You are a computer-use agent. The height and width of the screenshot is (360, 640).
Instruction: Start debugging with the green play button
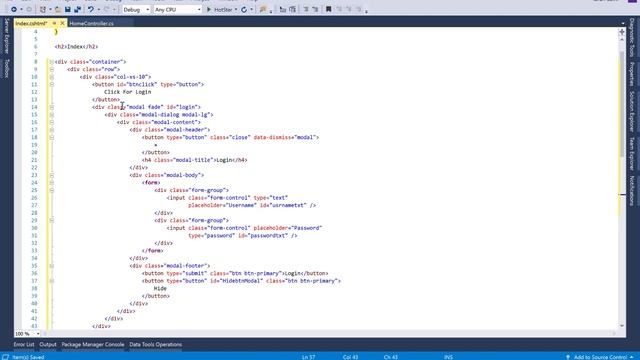point(209,9)
